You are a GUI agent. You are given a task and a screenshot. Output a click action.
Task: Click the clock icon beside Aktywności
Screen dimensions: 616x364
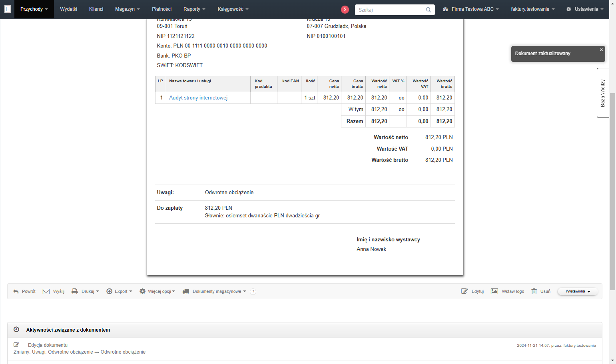(x=16, y=330)
